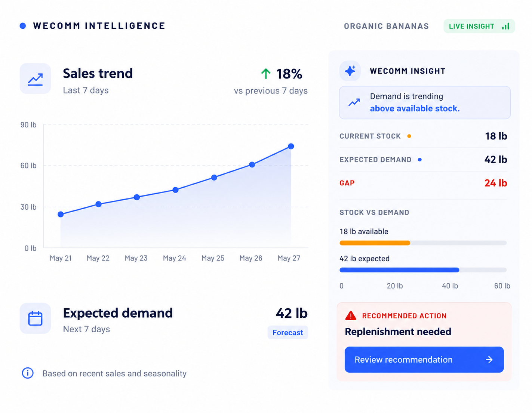Image resolution: width=532 pixels, height=413 pixels.
Task: Click the red warning triangle icon
Action: [351, 316]
